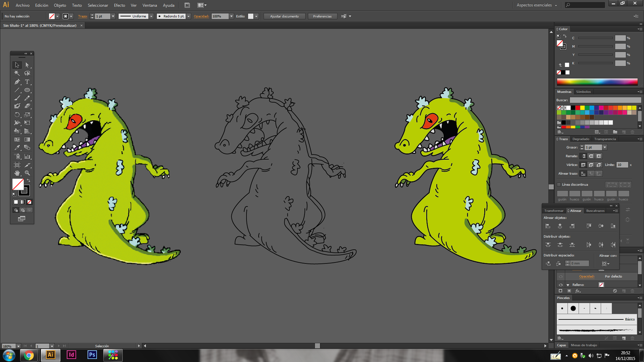This screenshot has width=644, height=362.
Task: Activate the Rotate tool
Action: (x=17, y=115)
